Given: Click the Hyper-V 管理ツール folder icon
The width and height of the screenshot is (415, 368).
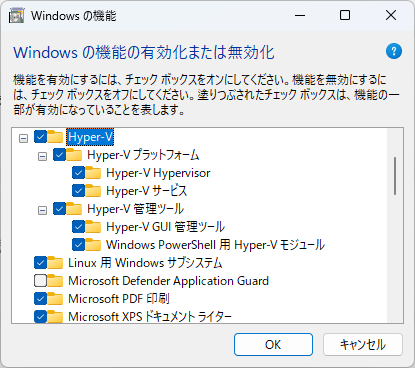Looking at the screenshot, I should pyautogui.click(x=74, y=209).
